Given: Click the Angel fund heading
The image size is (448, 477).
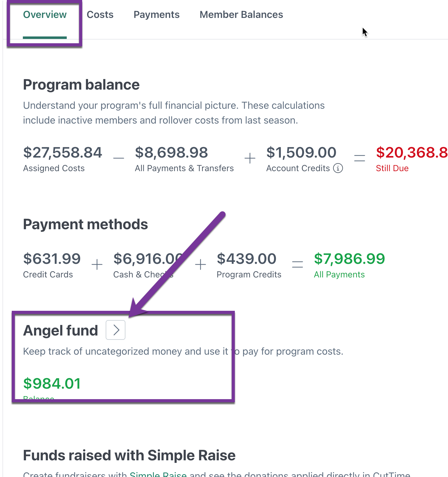Looking at the screenshot, I should coord(61,331).
